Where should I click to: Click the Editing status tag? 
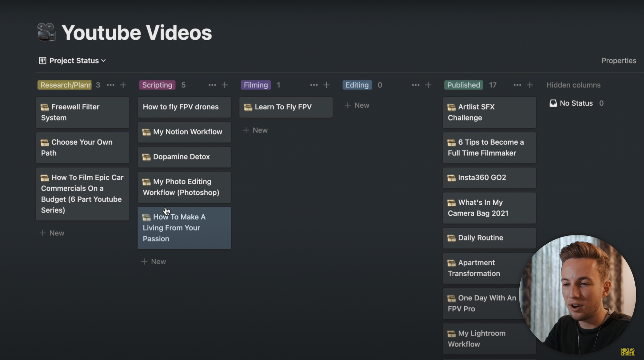[357, 85]
